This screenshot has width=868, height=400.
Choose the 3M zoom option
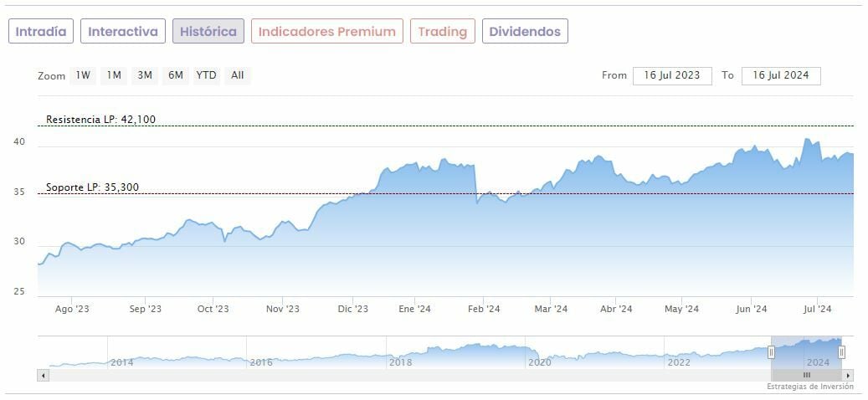[145, 75]
